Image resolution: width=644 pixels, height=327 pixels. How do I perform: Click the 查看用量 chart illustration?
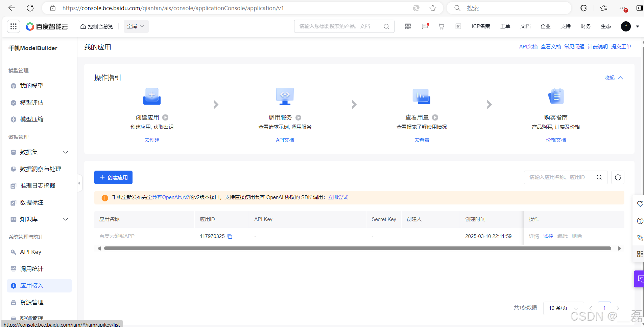click(422, 97)
